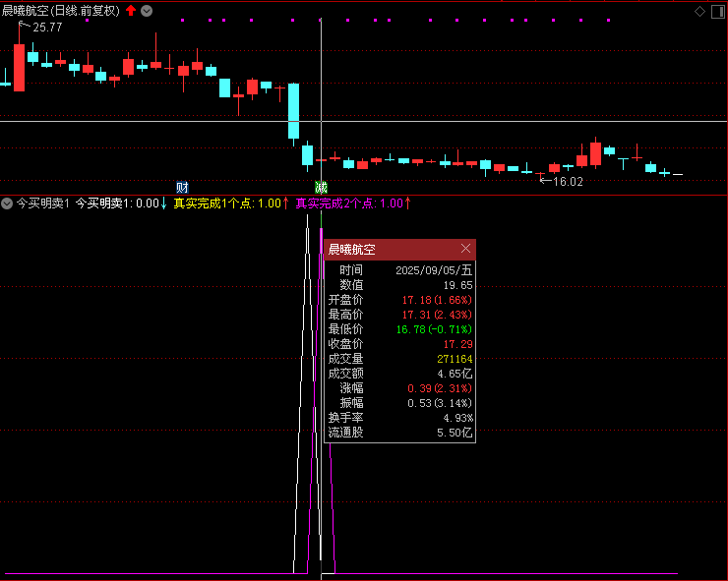Click the blue 财 marker
This screenshot has width=728, height=581.
pyautogui.click(x=182, y=188)
